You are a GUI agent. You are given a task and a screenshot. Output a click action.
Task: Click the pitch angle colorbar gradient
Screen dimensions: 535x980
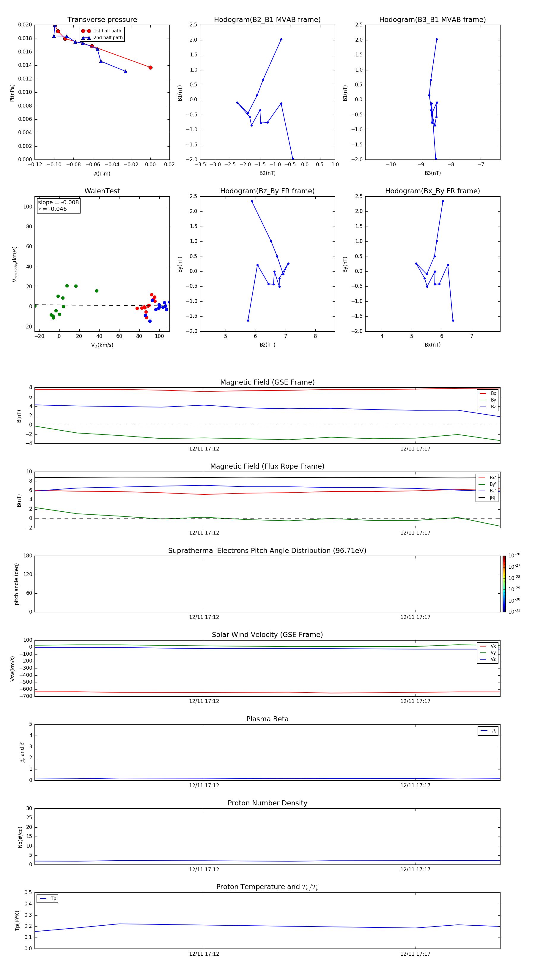504,584
